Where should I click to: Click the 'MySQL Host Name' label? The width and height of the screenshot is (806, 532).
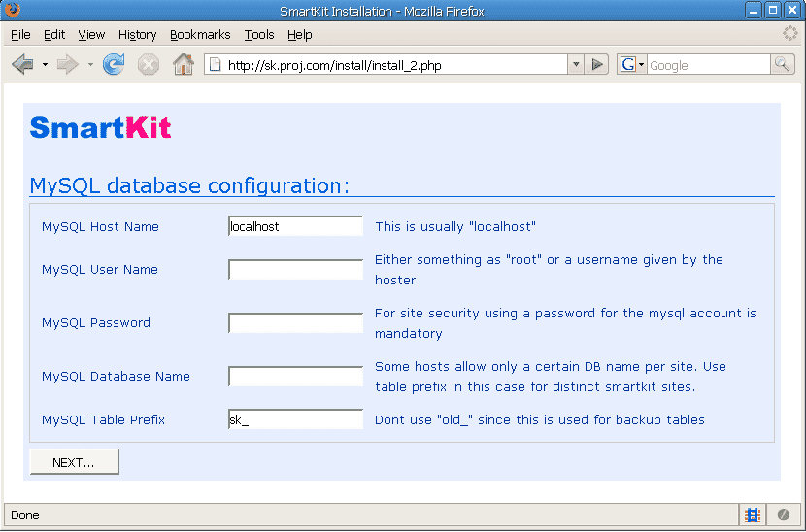[x=100, y=226]
